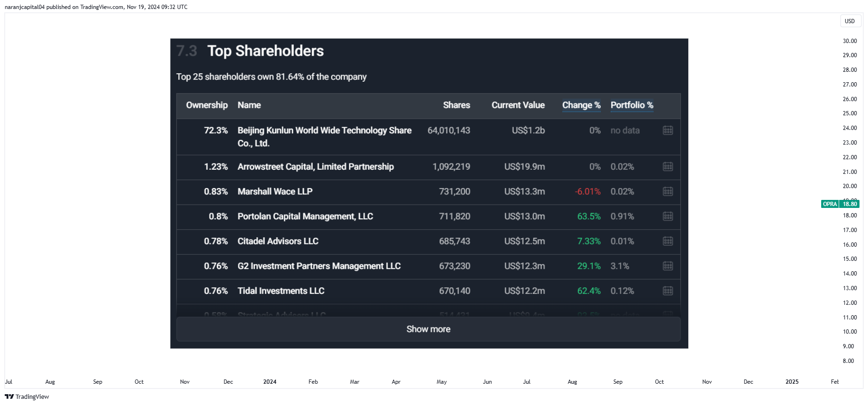Click the Top Shareholders heading
This screenshot has height=405, width=868.
point(265,51)
